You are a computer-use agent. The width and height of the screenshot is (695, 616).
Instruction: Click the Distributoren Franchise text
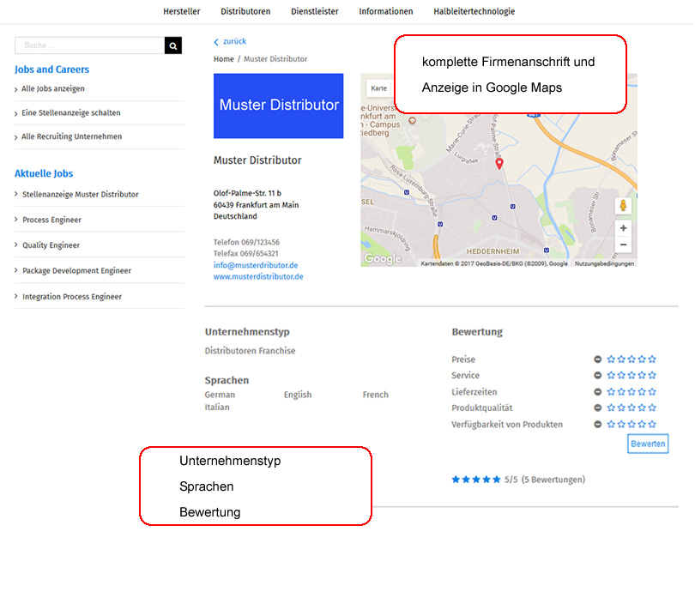250,351
